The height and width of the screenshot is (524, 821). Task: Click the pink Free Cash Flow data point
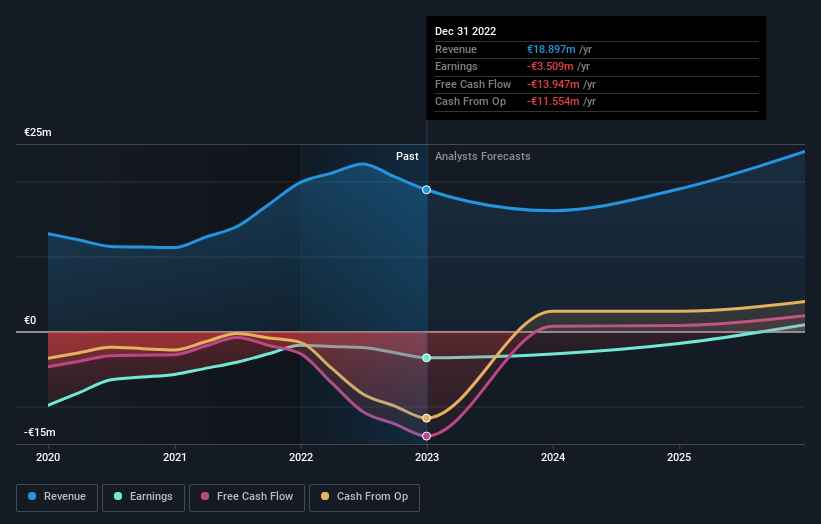(427, 436)
